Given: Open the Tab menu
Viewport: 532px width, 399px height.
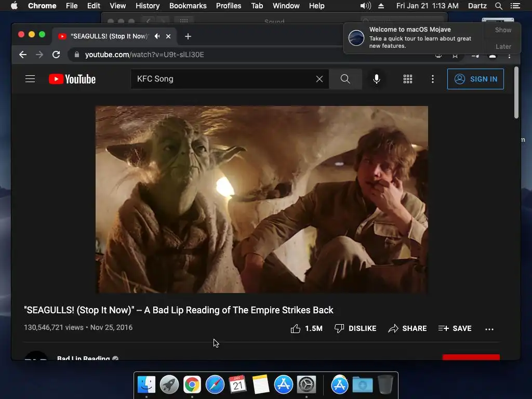Looking at the screenshot, I should tap(257, 6).
